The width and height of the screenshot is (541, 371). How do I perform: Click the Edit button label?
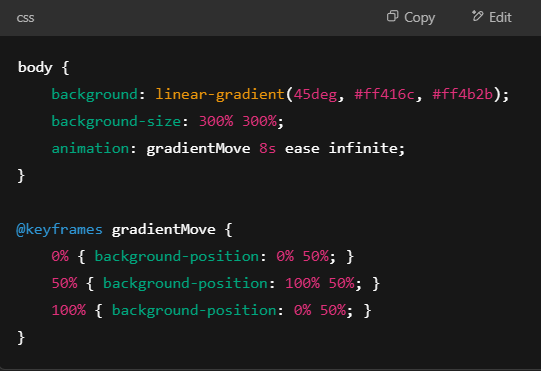500,17
